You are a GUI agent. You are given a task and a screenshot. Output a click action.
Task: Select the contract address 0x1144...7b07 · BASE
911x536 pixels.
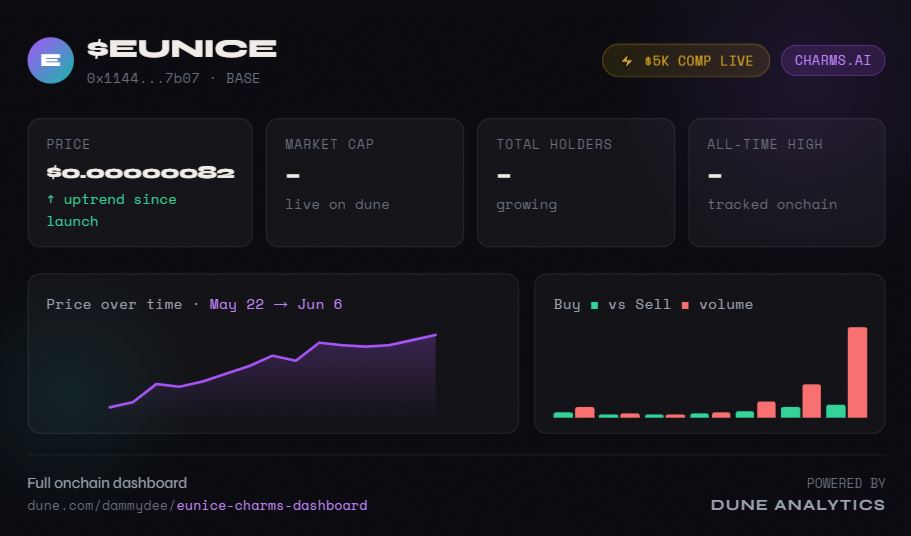pyautogui.click(x=173, y=78)
